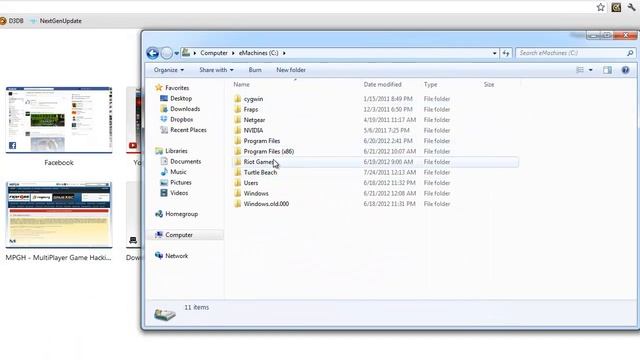This screenshot has height=360, width=640.
Task: Select the Netgear folder icon
Action: tap(238, 120)
